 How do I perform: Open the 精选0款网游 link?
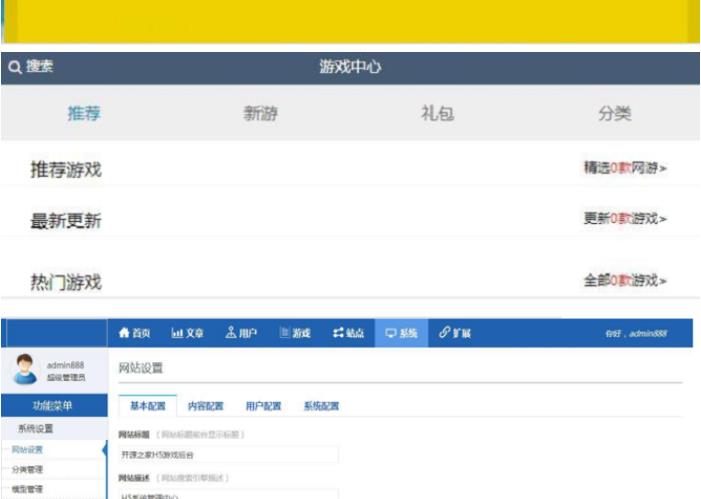[625, 168]
